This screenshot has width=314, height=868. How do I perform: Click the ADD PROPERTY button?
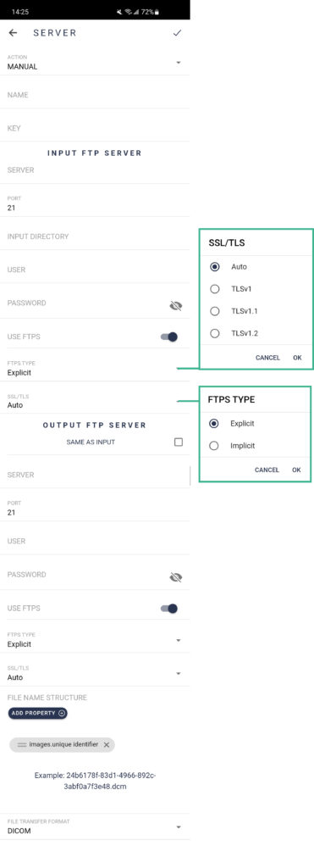pyautogui.click(x=37, y=714)
